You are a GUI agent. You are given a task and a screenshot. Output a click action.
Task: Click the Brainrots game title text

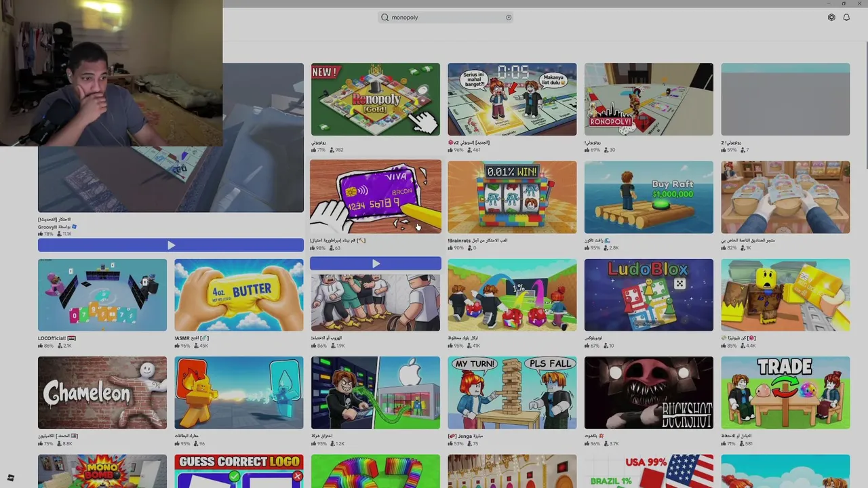[477, 241]
